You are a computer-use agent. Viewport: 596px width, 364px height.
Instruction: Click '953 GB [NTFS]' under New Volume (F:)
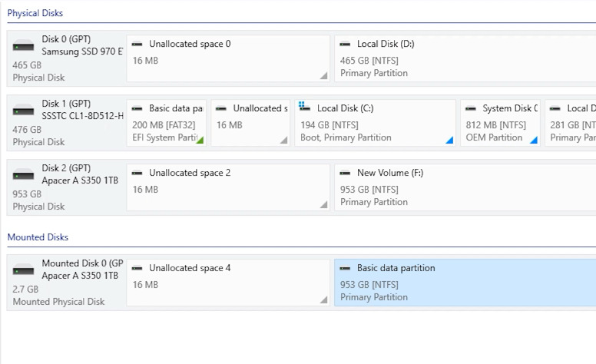click(x=369, y=190)
